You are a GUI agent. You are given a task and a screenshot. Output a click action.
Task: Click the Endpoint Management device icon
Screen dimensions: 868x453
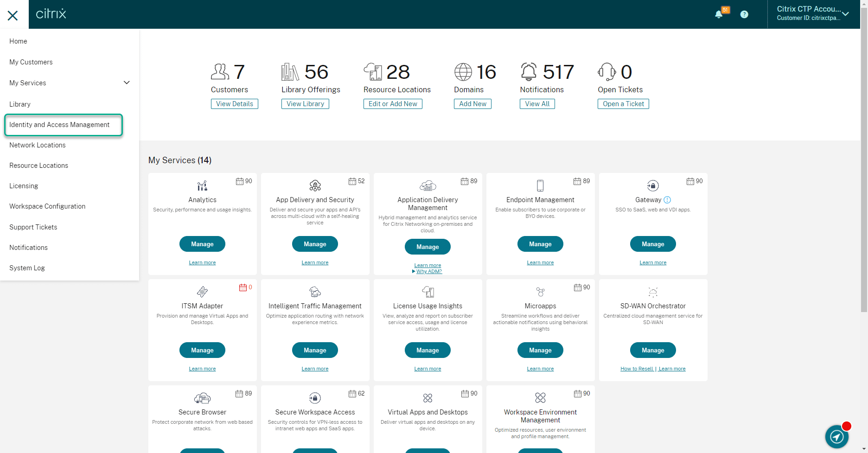click(540, 186)
